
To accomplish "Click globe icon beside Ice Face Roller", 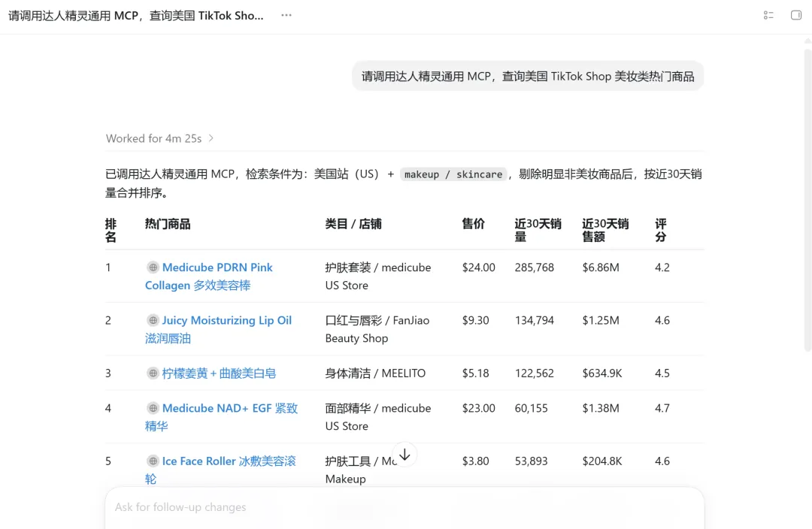I will coord(153,461).
